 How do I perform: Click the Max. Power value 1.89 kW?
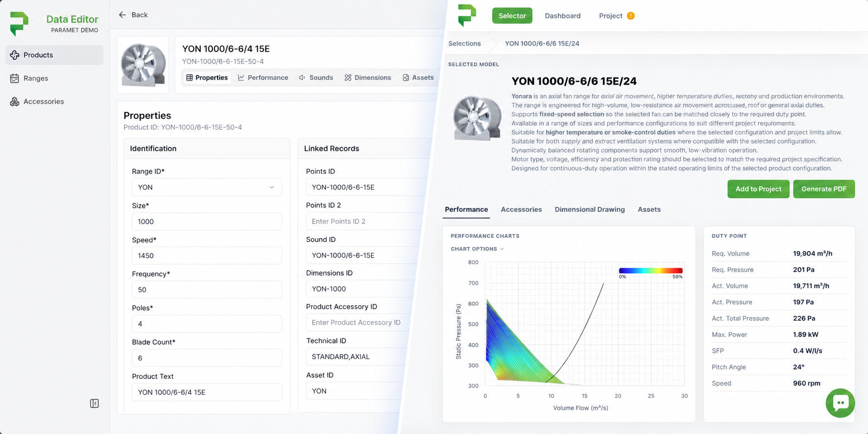[805, 335]
